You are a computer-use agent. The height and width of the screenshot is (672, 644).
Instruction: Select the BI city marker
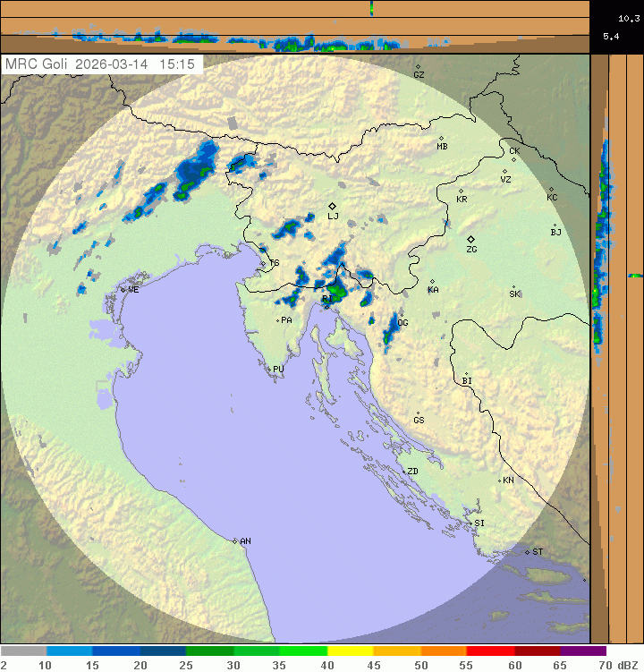pyautogui.click(x=465, y=374)
